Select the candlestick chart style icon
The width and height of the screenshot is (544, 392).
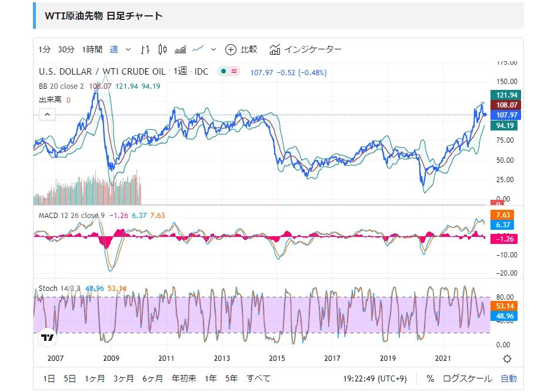(x=162, y=49)
